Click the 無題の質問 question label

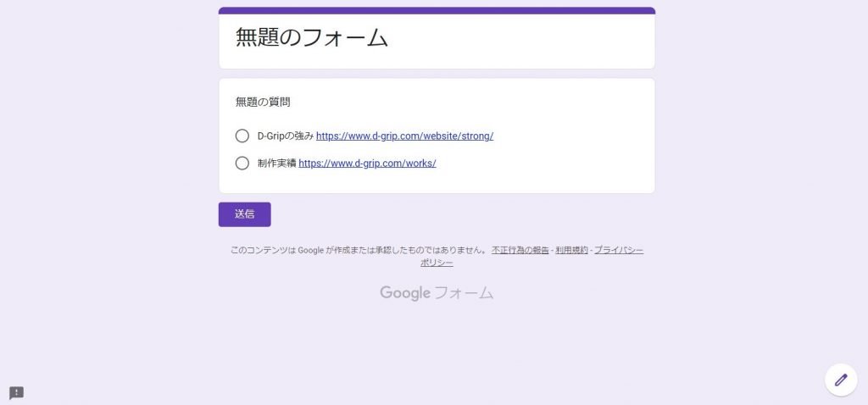pos(263,102)
